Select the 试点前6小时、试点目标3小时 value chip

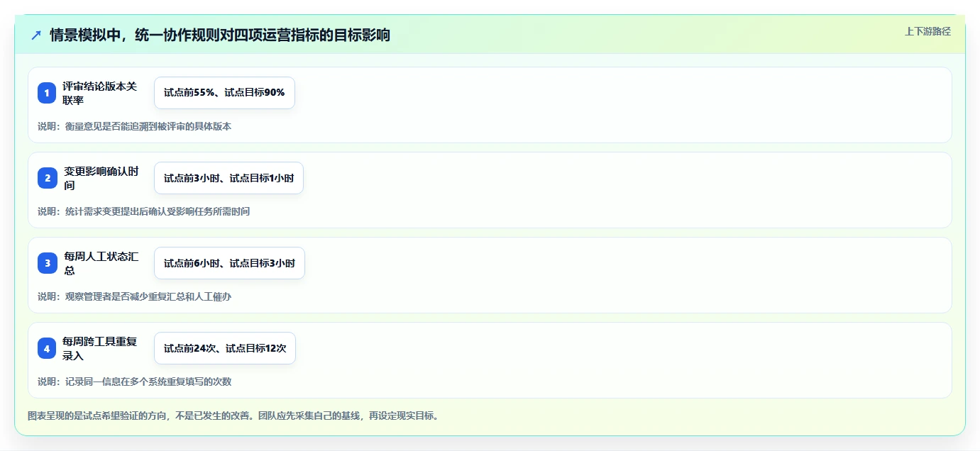point(229,263)
